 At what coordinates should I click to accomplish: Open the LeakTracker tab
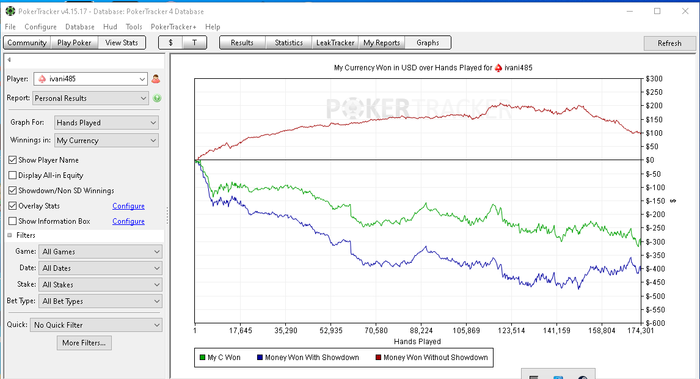(x=335, y=43)
